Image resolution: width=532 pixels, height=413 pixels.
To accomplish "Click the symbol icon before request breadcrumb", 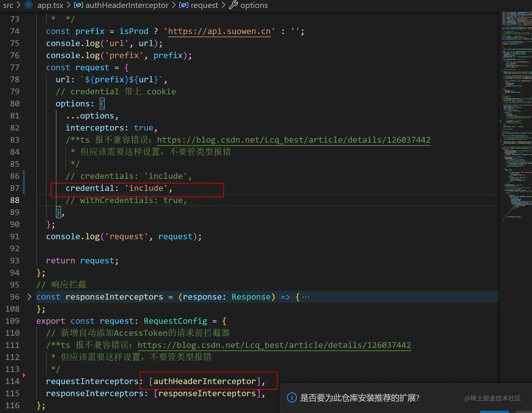I will tap(184, 5).
